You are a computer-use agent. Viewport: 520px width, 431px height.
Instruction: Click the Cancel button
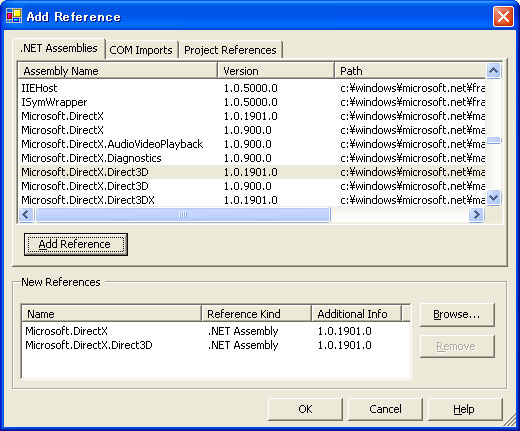coord(385,409)
